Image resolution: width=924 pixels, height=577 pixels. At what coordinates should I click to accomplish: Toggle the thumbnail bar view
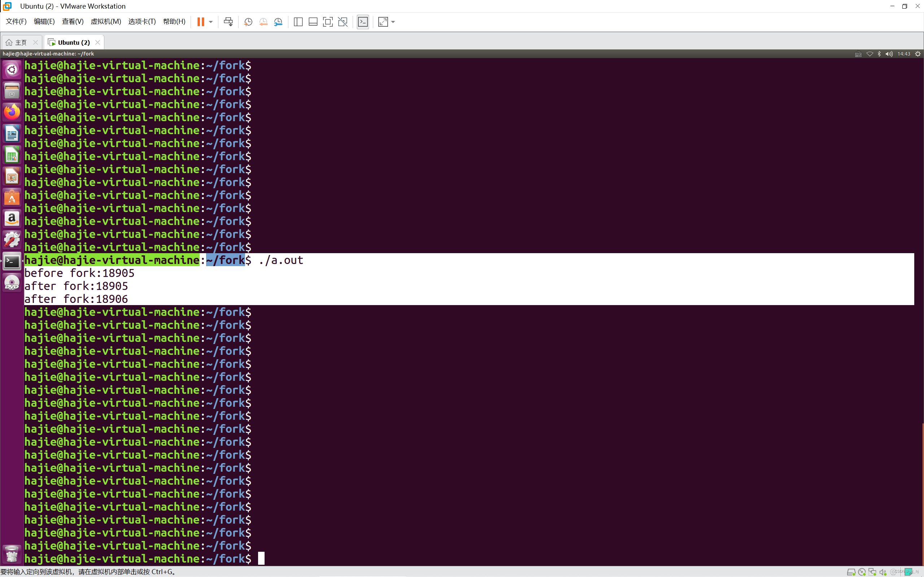point(313,22)
